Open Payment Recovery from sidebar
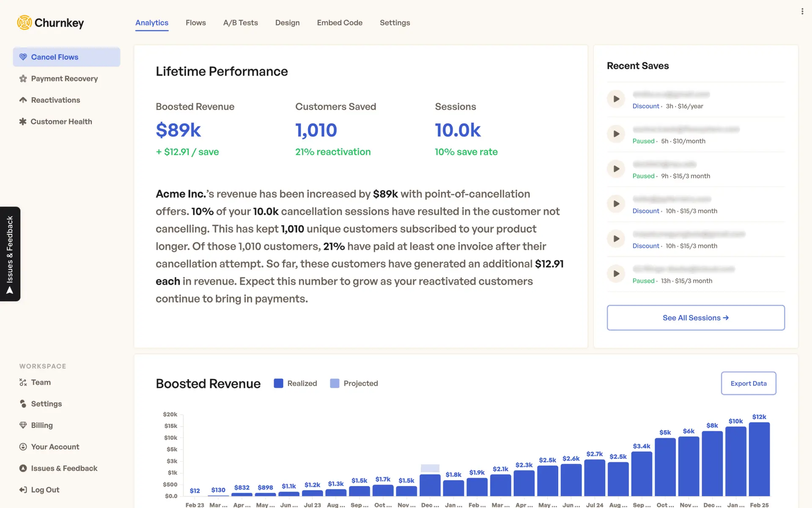This screenshot has height=508, width=812. pyautogui.click(x=64, y=79)
